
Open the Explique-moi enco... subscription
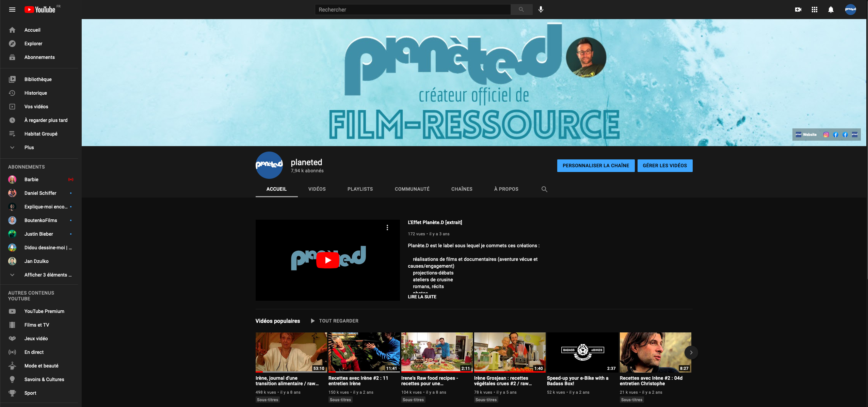point(41,207)
